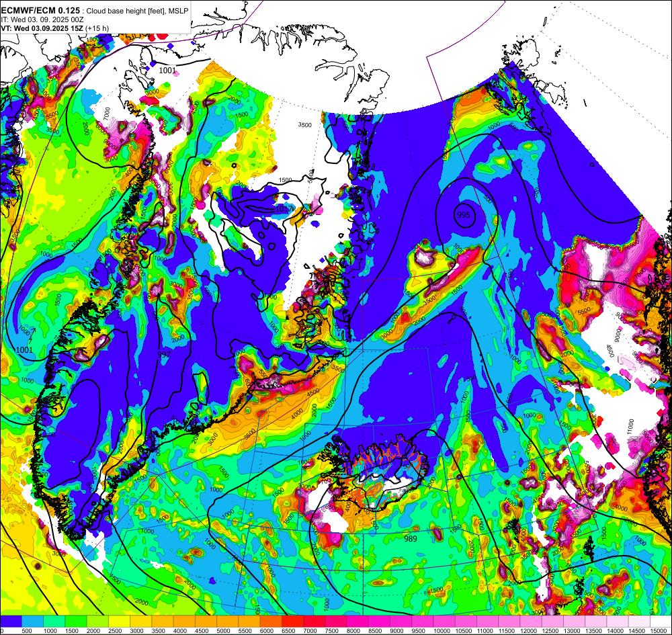Image resolution: width=672 pixels, height=635 pixels.
Task: Click the 997 pressure label on the map
Action: pos(164,354)
